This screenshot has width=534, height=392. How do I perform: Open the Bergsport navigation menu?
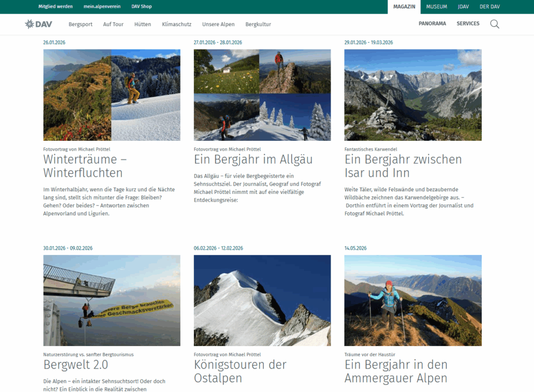[80, 24]
